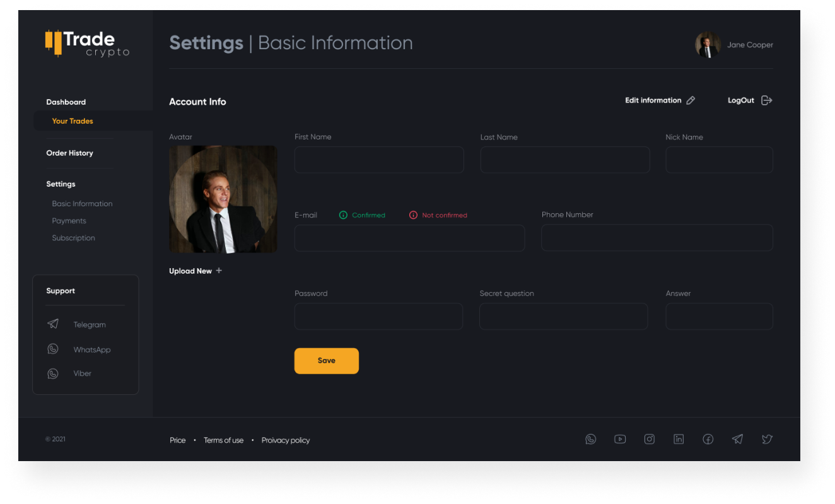Click into the First Name field
835x504 pixels.
pos(379,160)
